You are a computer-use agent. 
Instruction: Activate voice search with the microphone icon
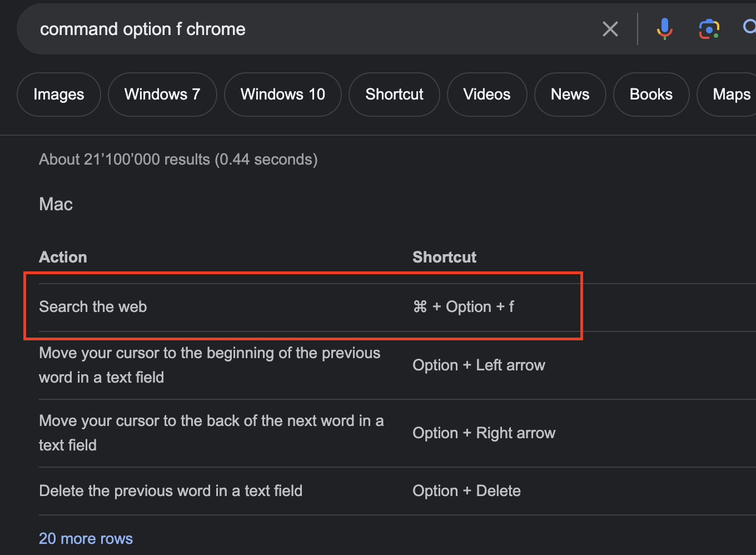pyautogui.click(x=664, y=28)
